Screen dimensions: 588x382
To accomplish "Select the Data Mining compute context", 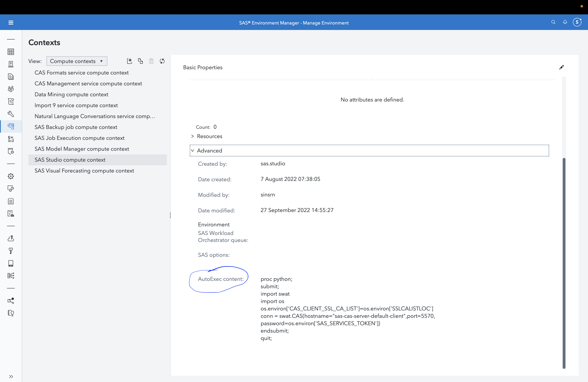I will point(71,94).
